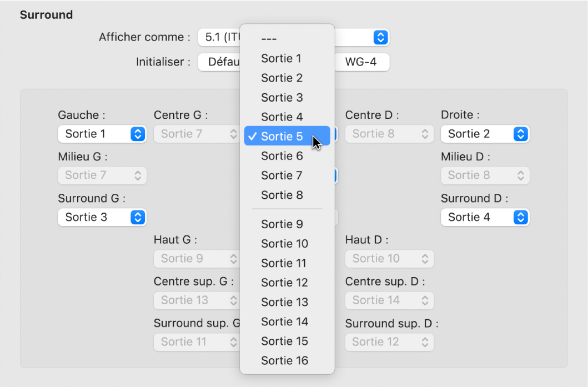Click the Défaut initialize button
This screenshot has width=588, height=387.
(219, 62)
